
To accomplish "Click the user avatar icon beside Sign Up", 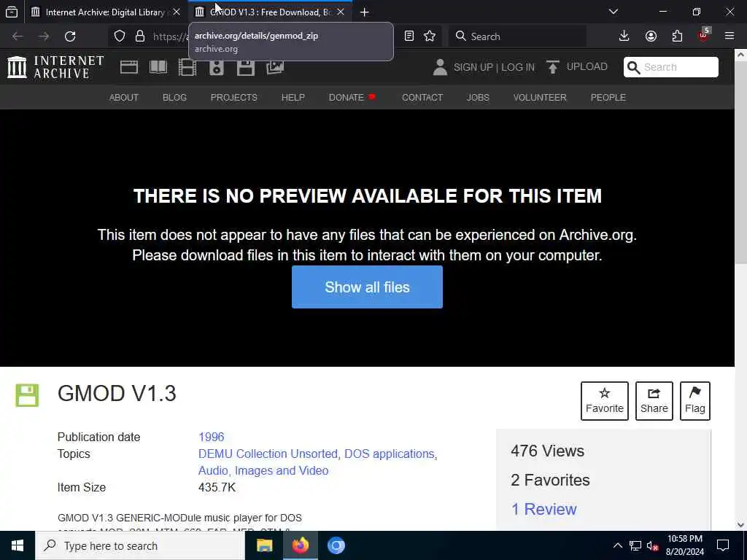I will point(440,67).
